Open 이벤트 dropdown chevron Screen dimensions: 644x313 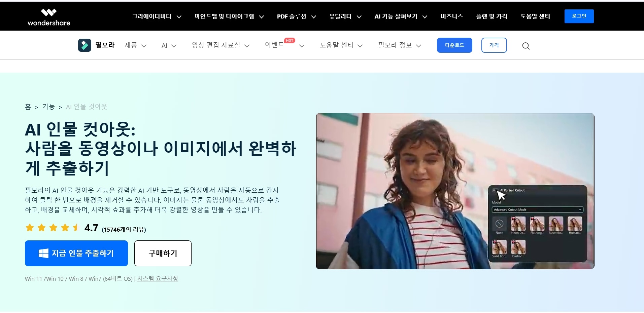[302, 46]
